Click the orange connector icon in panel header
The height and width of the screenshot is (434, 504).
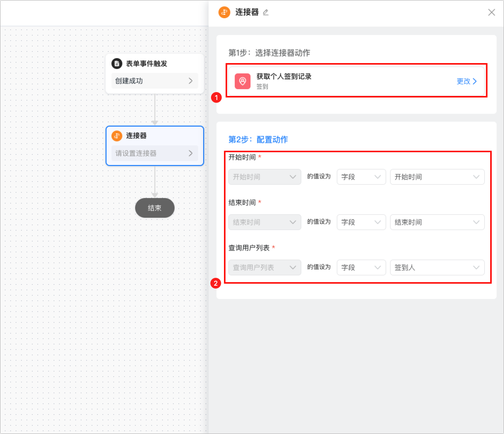[x=224, y=12]
